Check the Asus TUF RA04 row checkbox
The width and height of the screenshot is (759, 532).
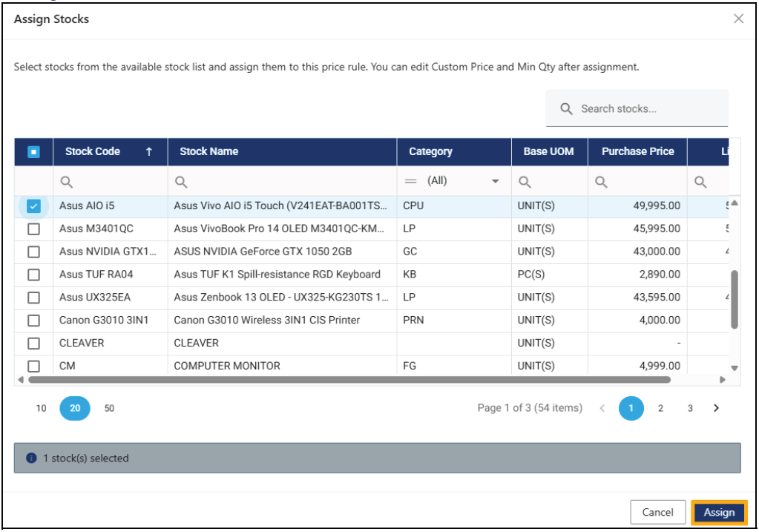pos(33,275)
